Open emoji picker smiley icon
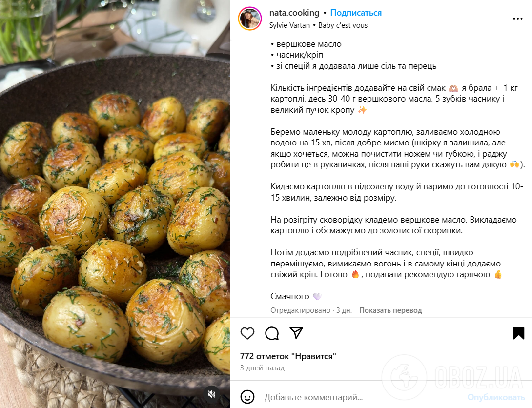The image size is (532, 408). tap(247, 397)
